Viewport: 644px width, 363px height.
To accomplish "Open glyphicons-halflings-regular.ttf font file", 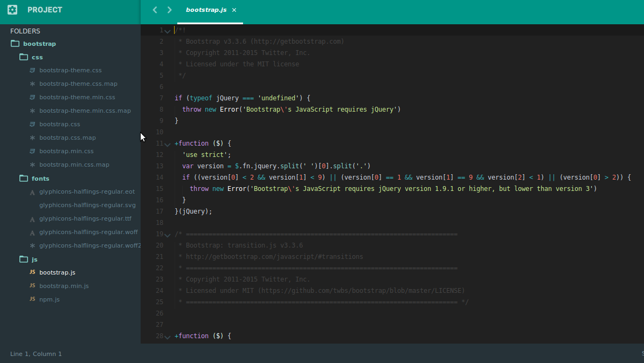I will click(85, 218).
